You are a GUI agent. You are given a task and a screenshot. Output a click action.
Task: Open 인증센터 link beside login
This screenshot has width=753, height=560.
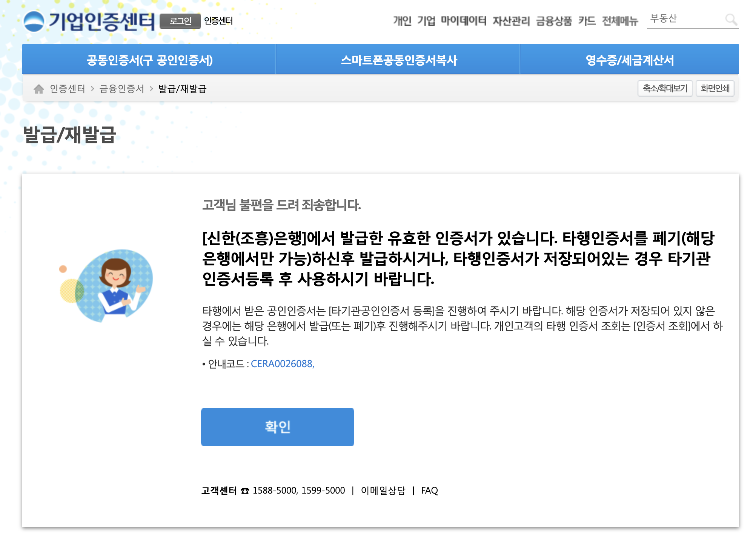(x=218, y=21)
